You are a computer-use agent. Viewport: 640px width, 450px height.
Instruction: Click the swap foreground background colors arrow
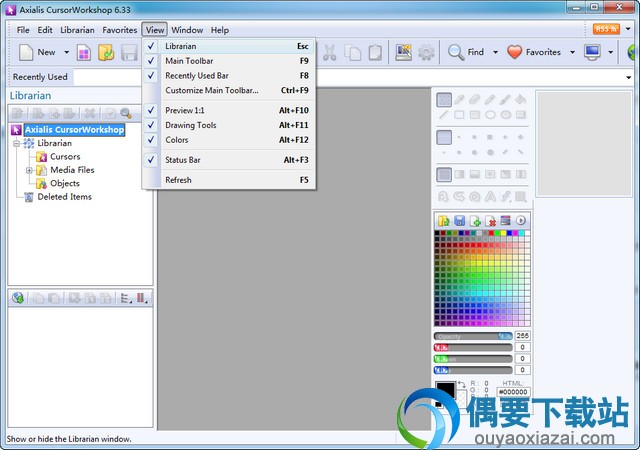462,384
